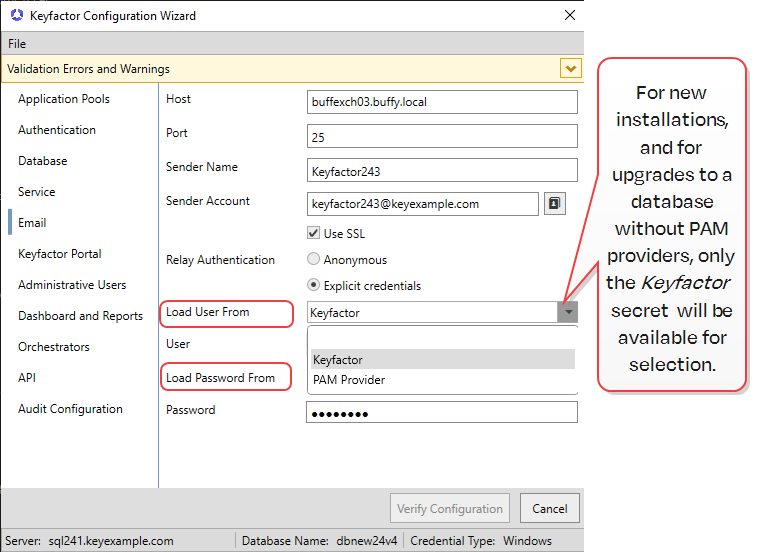This screenshot has width=760, height=552.
Task: Click the Verify Configuration button
Action: pyautogui.click(x=449, y=508)
